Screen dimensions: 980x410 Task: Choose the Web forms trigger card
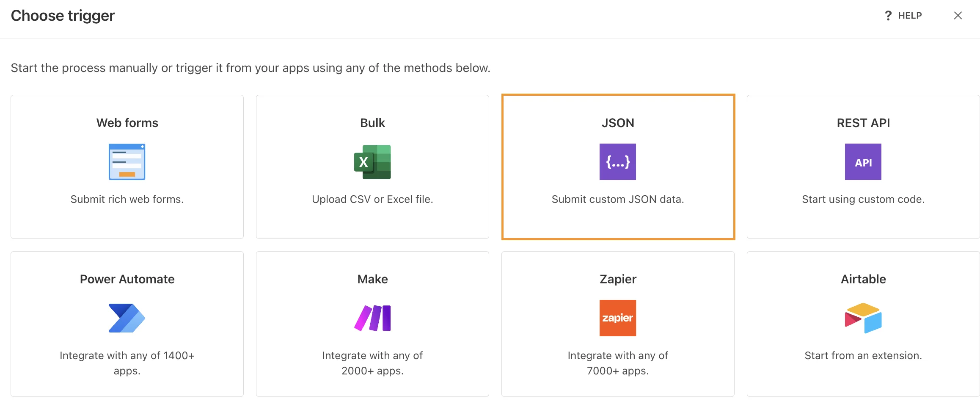tap(127, 167)
